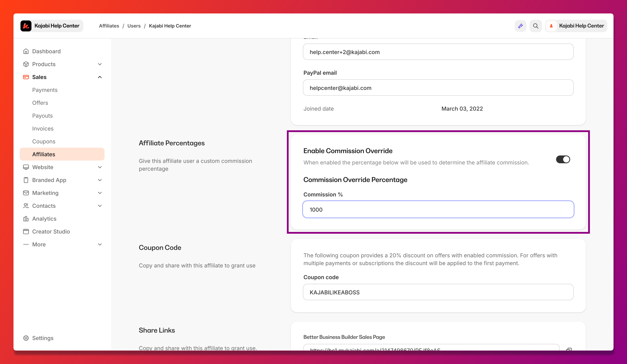The image size is (627, 364).
Task: Click the Dashboard label in sidebar
Action: tap(46, 51)
